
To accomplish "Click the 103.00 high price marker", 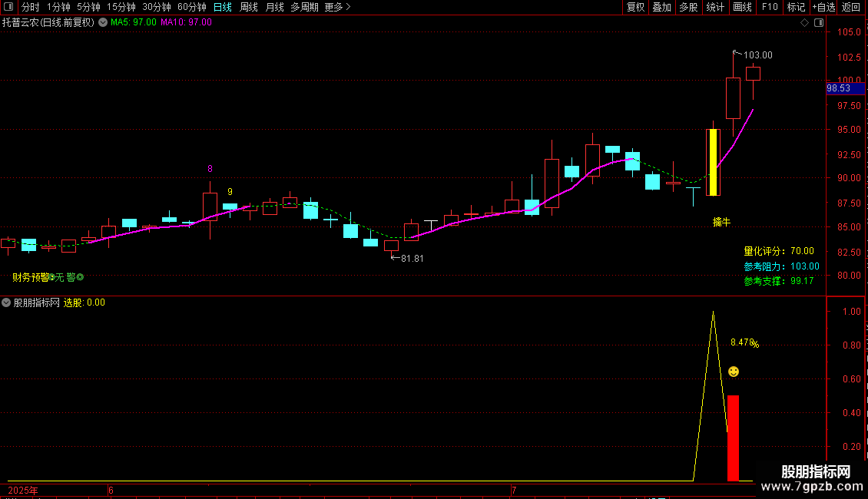I will (757, 55).
